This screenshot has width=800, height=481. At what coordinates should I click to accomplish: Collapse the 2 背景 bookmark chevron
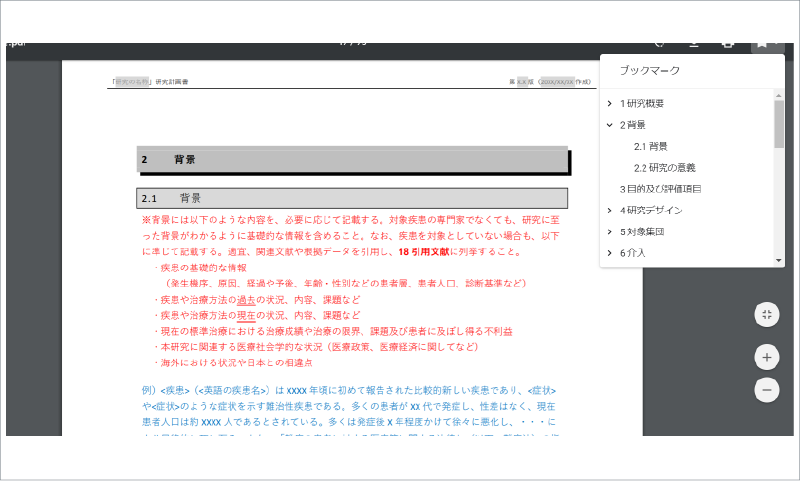point(609,125)
